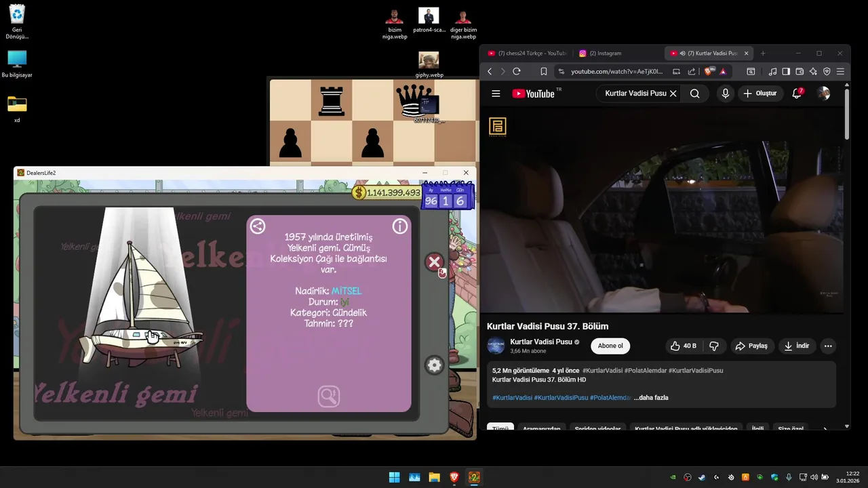The width and height of the screenshot is (868, 488).
Task: Open Windows Start button
Action: click(x=394, y=477)
